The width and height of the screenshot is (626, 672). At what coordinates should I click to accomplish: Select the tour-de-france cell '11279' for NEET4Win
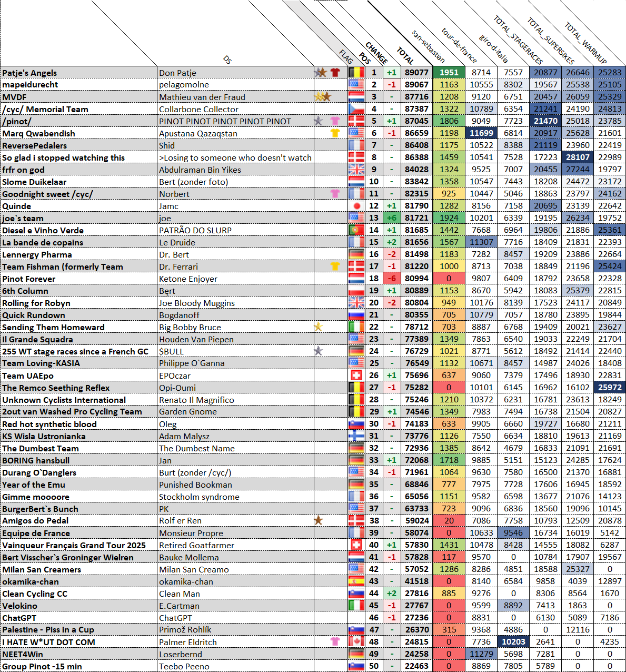481,654
